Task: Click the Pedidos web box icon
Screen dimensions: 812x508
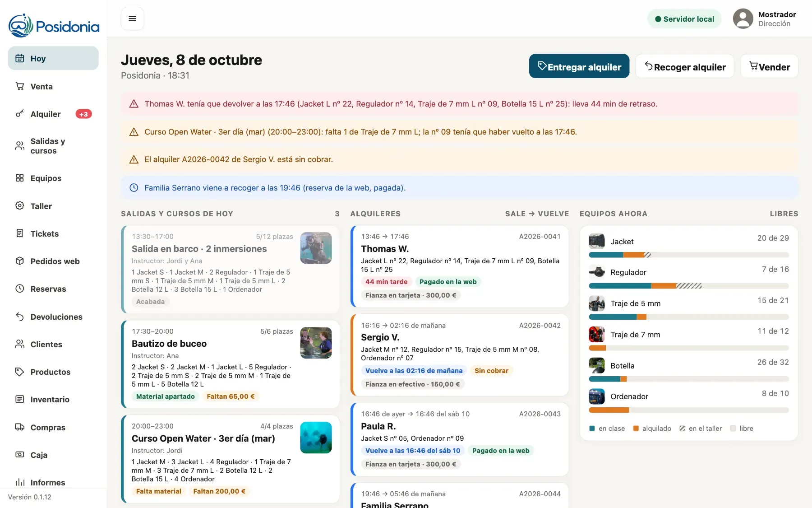Action: point(20,261)
